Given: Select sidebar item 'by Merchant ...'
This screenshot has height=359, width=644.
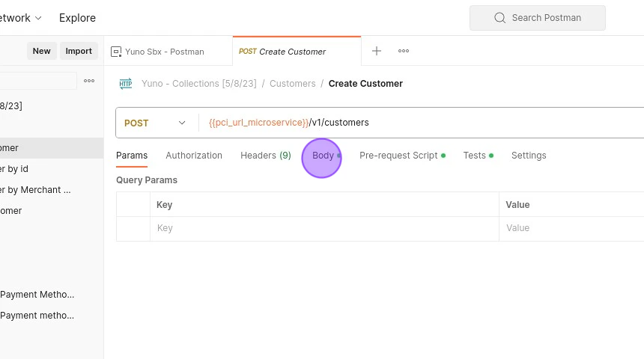Looking at the screenshot, I should tap(52, 190).
